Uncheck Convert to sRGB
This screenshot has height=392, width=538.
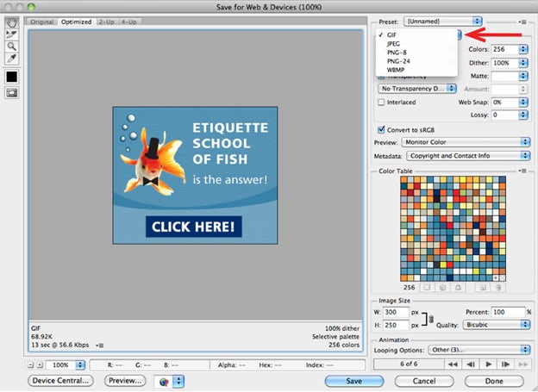[382, 130]
